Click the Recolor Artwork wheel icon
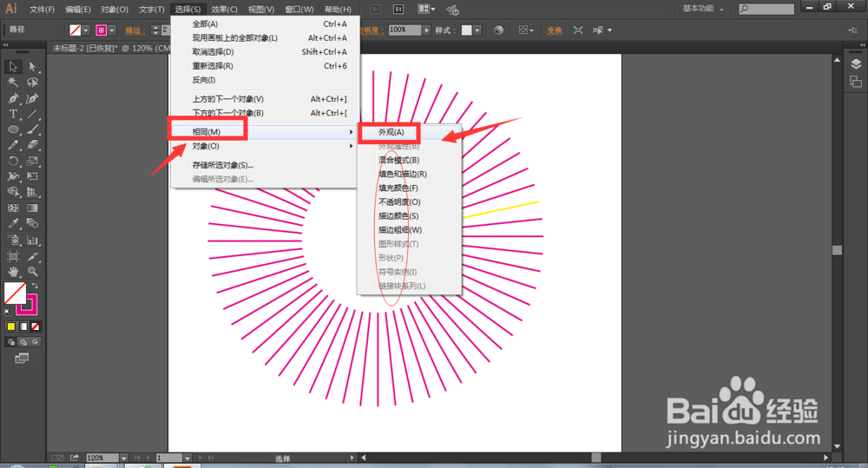 [499, 30]
